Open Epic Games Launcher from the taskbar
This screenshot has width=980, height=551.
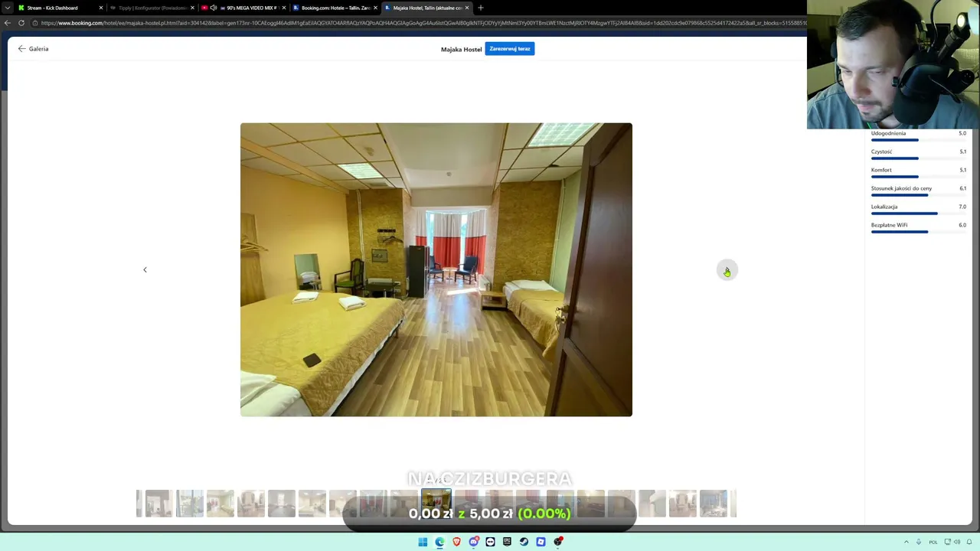[507, 542]
